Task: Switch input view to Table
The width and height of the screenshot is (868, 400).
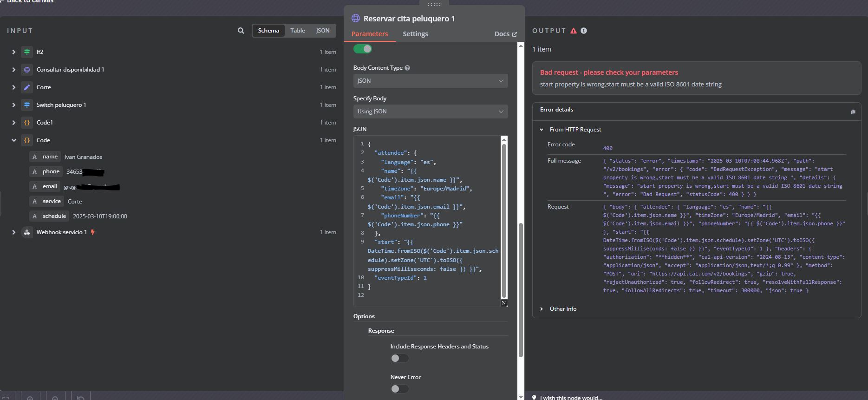Action: 298,31
